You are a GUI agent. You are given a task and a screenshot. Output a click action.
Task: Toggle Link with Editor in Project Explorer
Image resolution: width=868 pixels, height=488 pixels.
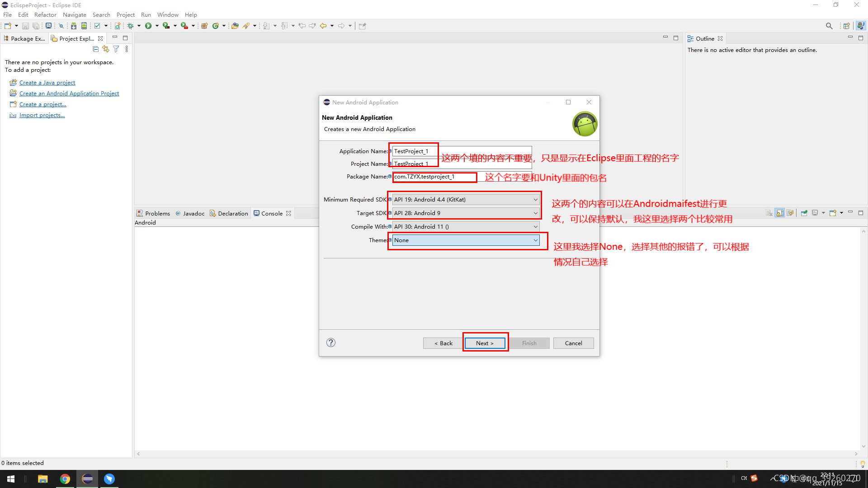point(106,49)
